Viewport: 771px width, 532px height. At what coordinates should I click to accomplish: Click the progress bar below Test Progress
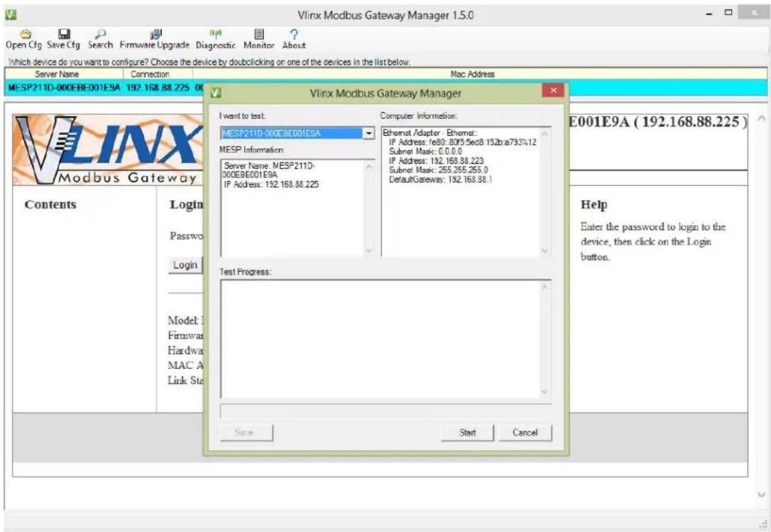point(386,412)
